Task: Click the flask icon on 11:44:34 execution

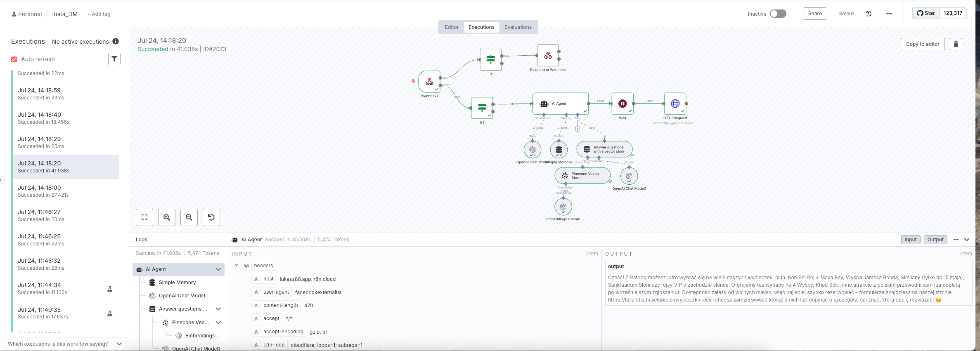Action: [x=110, y=289]
